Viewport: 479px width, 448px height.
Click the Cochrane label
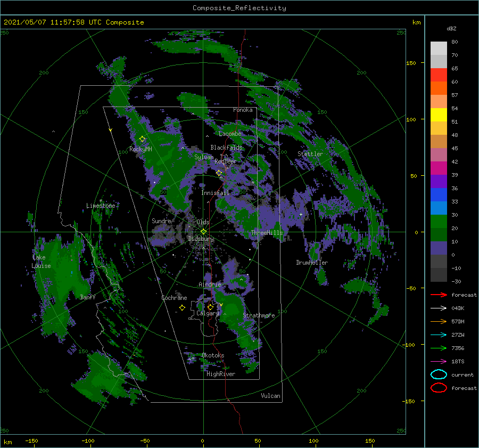(174, 298)
